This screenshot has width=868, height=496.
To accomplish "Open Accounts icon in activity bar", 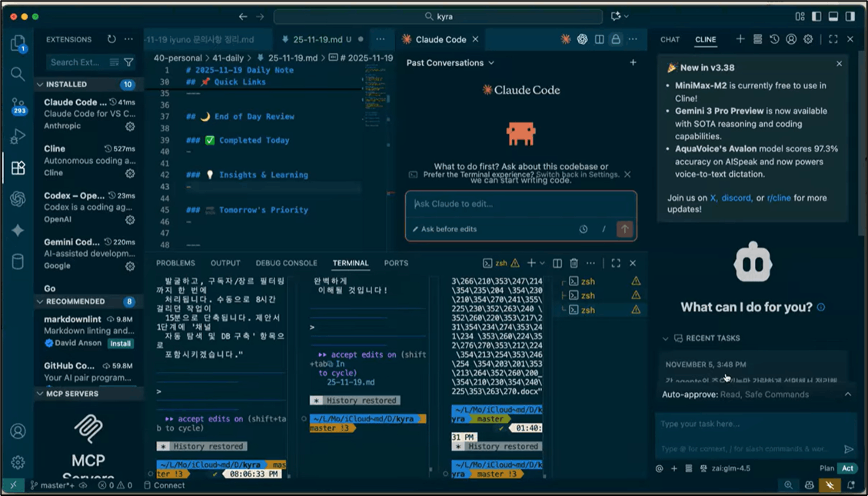I will [x=18, y=431].
